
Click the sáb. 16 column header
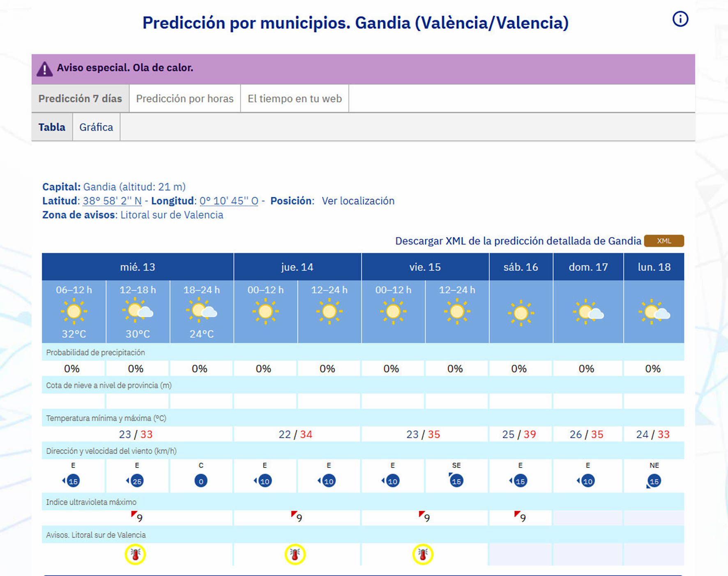click(x=521, y=267)
